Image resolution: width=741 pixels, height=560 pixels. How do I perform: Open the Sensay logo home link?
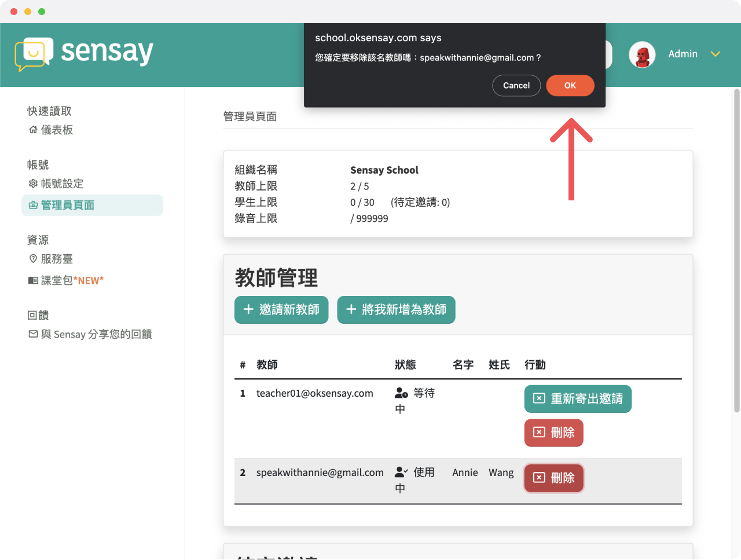pos(84,54)
